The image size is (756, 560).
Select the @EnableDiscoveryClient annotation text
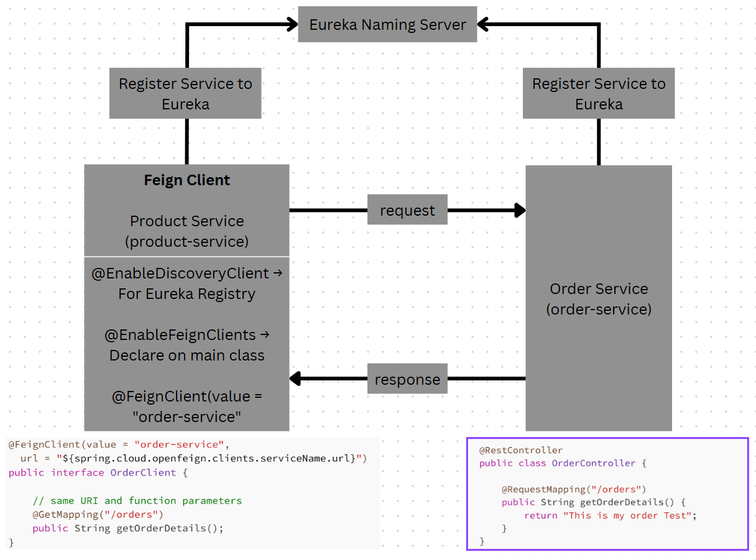pos(187,283)
